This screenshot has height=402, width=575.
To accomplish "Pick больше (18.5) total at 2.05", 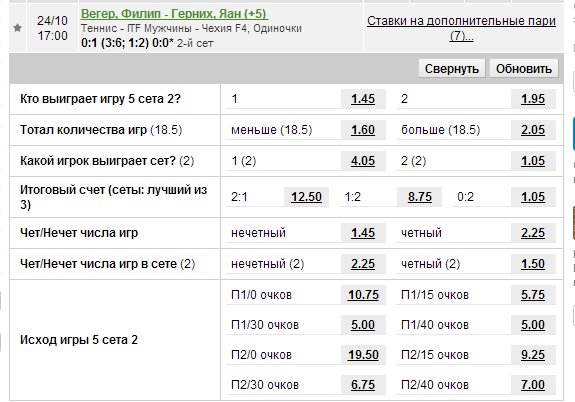I will 533,130.
